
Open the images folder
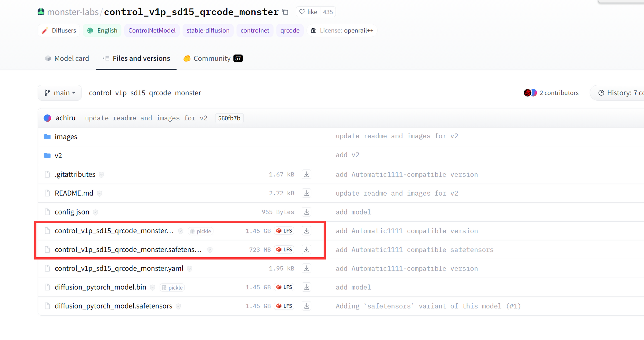66,137
